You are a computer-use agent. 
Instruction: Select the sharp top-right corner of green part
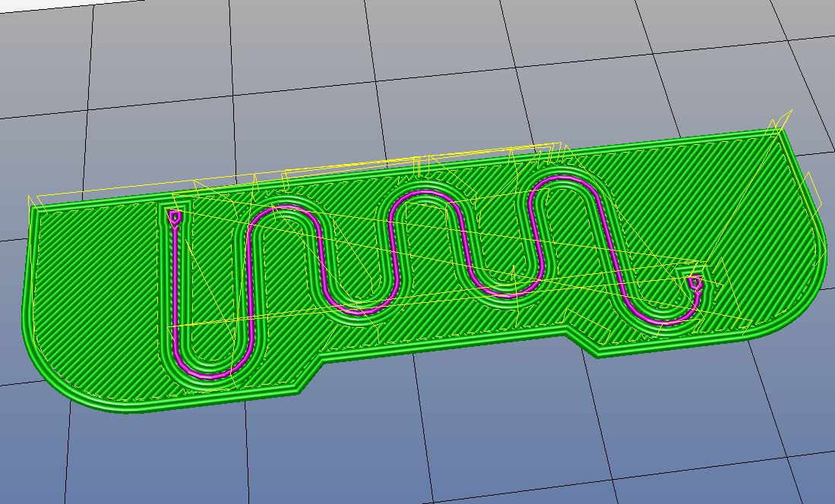coord(780,132)
